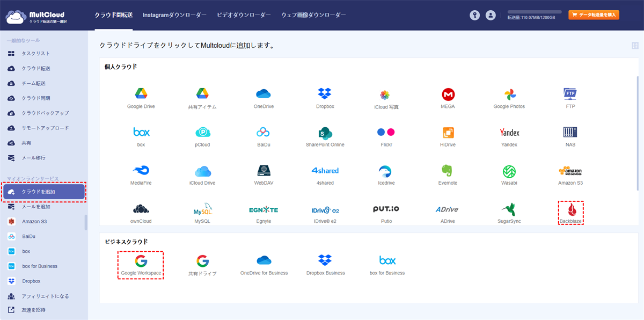Add MySQL cloud source

point(203,209)
